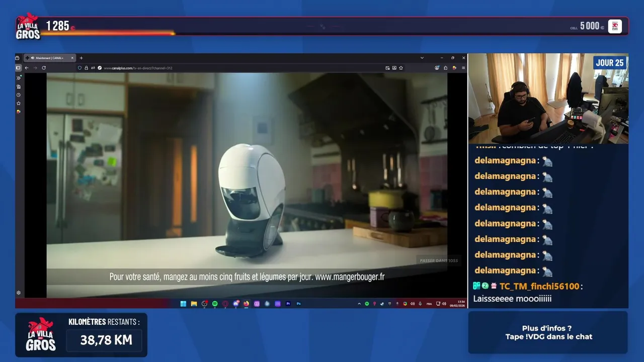Click the Plus d'infos ? Tape !VDG panel
Viewport: 644px width, 362px height.
(x=548, y=332)
